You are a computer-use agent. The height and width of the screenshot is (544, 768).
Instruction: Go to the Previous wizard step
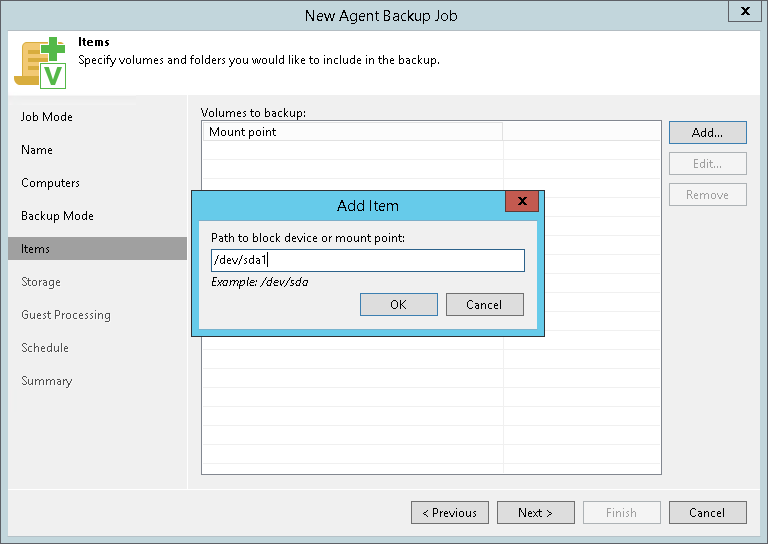pos(449,512)
